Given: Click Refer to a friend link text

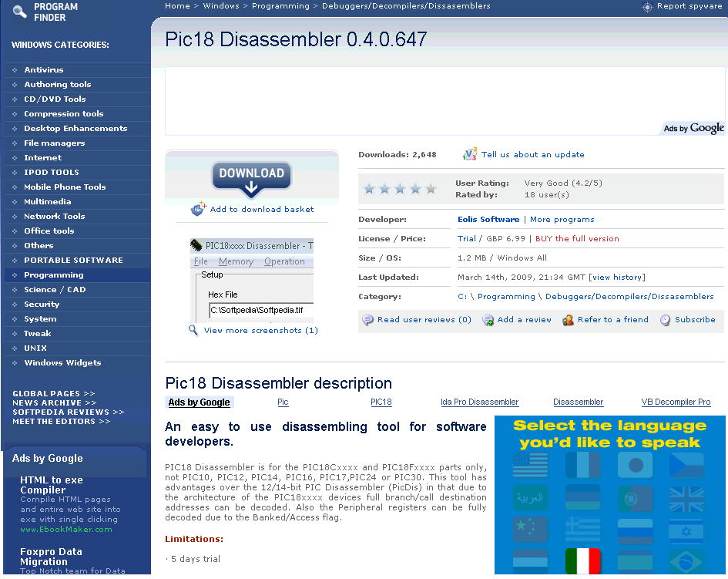Looking at the screenshot, I should pos(613,320).
